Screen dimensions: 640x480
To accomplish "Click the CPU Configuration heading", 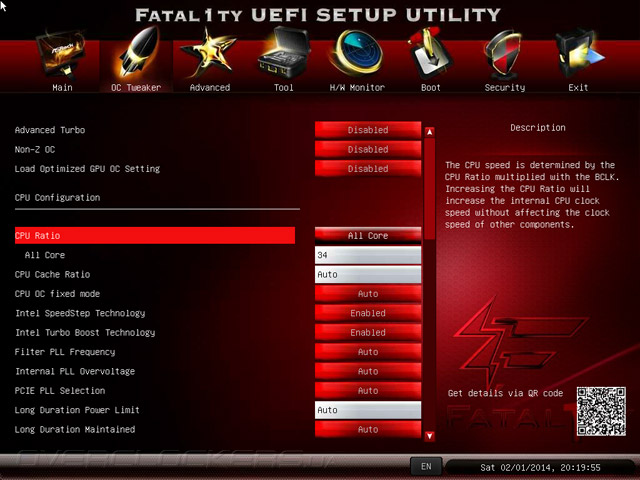I will pyautogui.click(x=57, y=198).
